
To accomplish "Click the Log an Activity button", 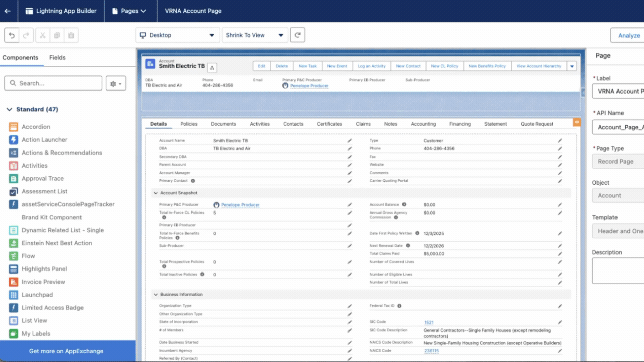I will coord(372,66).
